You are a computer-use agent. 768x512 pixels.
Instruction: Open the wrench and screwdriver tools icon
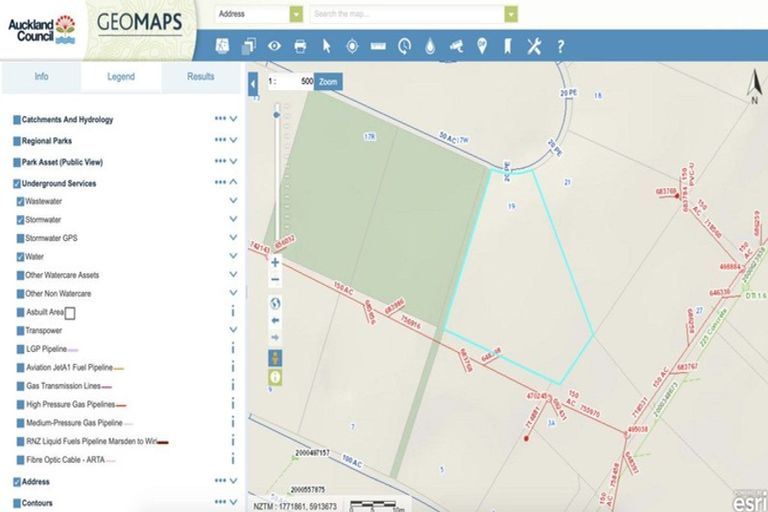tap(534, 46)
